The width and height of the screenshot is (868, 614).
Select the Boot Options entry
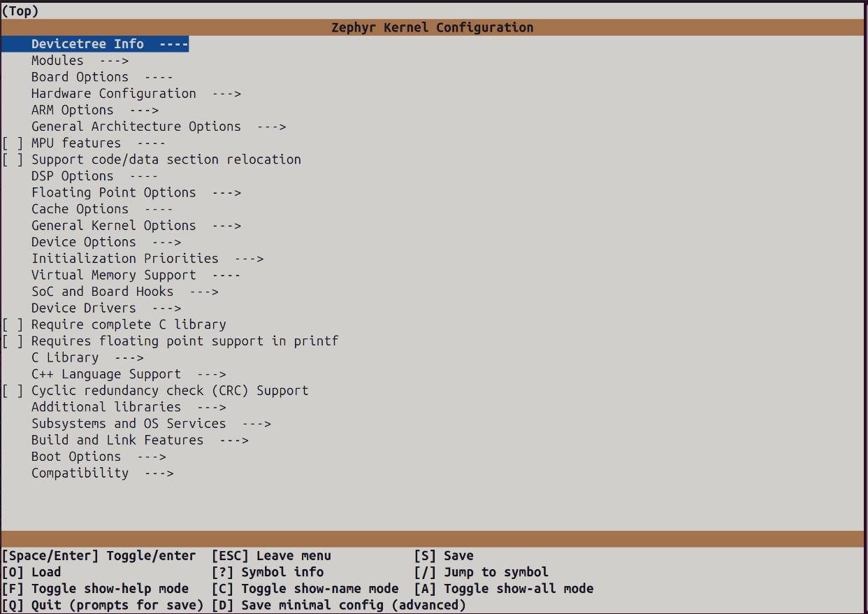(76, 457)
